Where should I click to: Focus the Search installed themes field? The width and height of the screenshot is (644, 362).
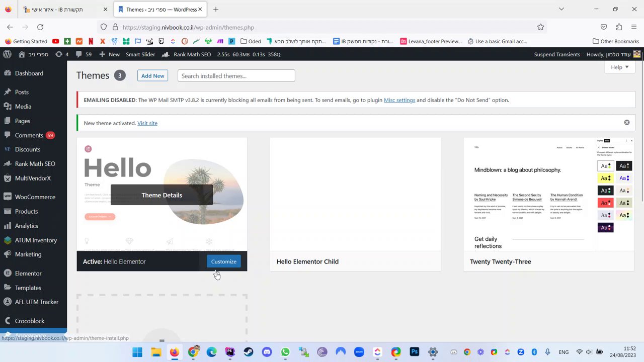click(236, 76)
